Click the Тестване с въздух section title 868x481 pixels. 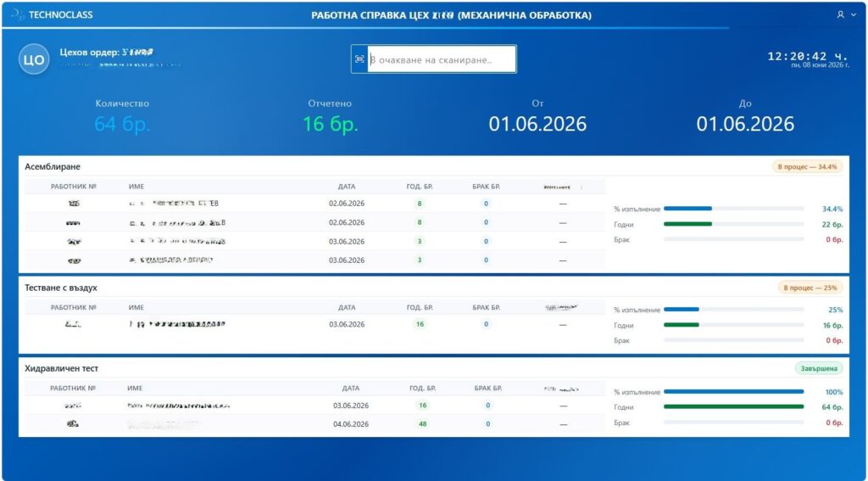61,288
